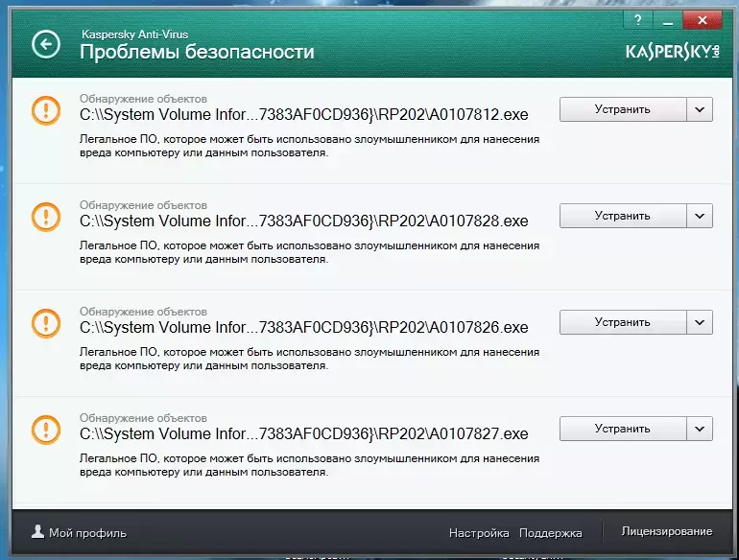Click Обнаружение объектов label above A0107812.exe

(x=143, y=99)
